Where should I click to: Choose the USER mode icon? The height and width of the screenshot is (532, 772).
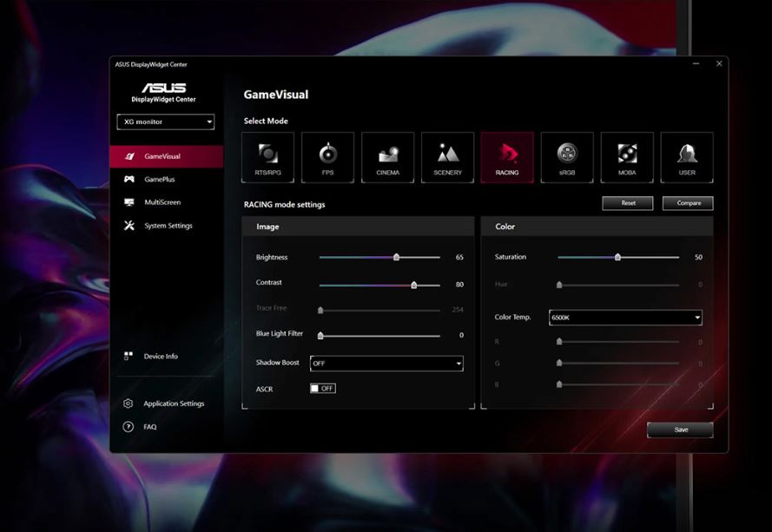(x=687, y=157)
